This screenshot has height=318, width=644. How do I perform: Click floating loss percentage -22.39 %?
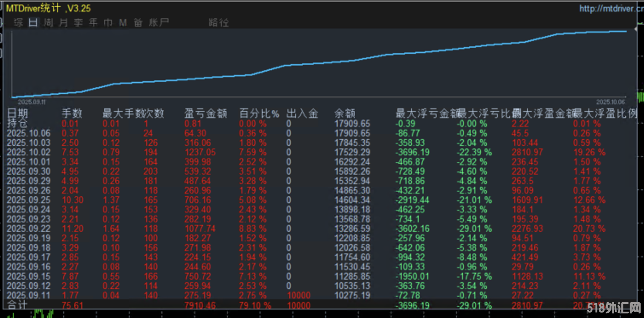coord(474,152)
